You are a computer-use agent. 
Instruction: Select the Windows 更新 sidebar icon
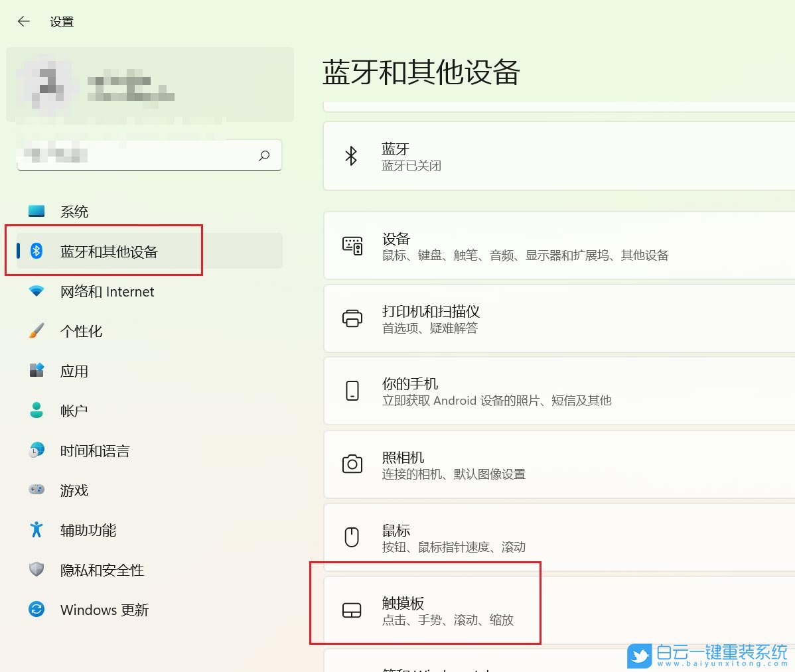tap(36, 610)
